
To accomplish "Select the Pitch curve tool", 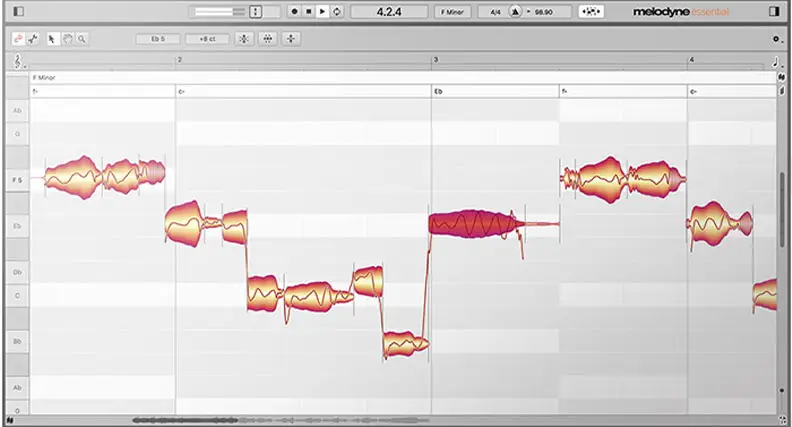I will 33,38.
